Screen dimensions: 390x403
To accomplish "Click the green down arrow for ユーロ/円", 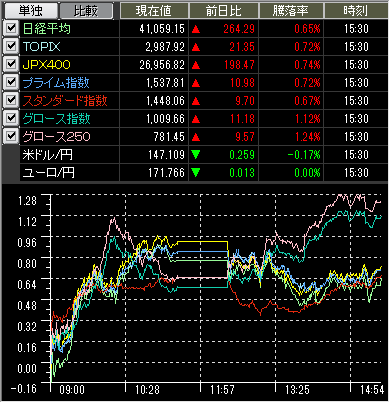I will [x=196, y=173].
